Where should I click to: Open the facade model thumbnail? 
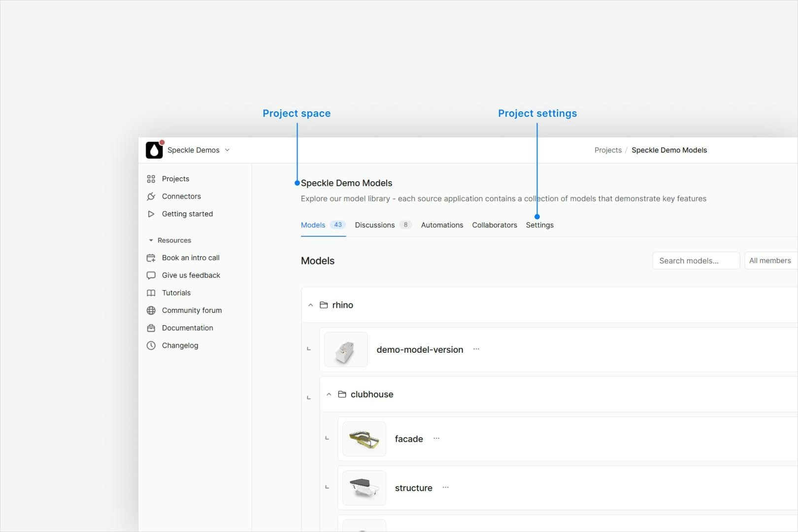364,439
